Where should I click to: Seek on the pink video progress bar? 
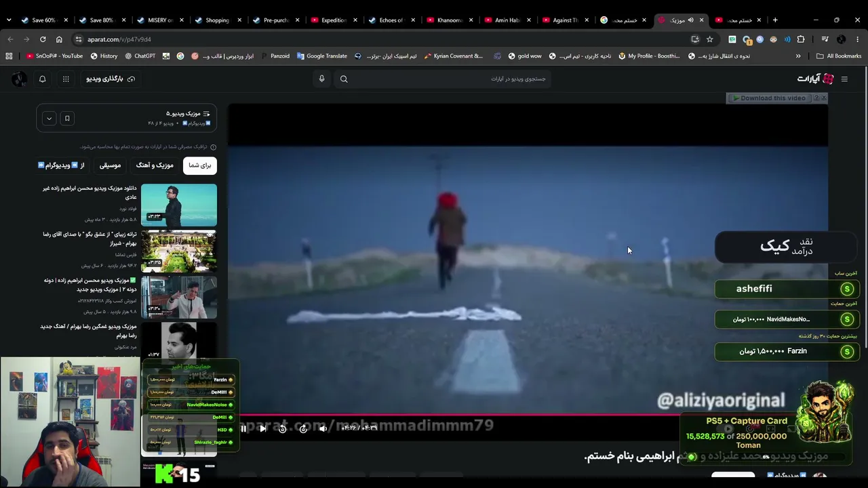[x=528, y=414]
